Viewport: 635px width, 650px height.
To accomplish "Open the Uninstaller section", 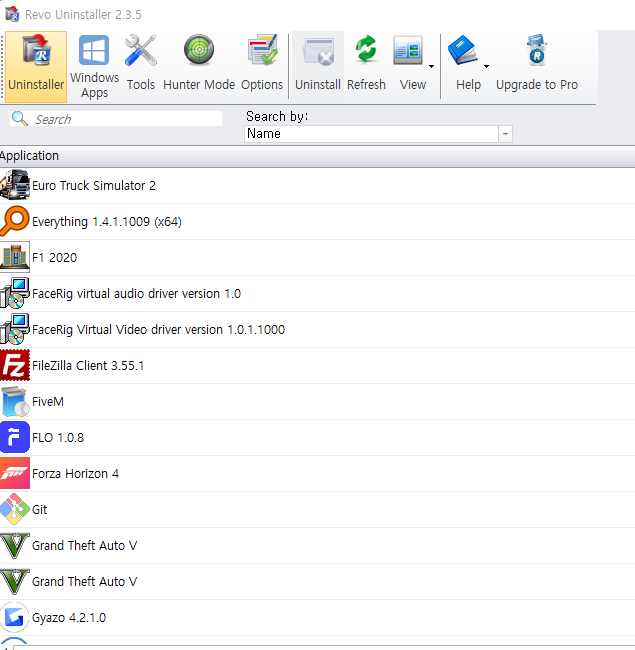I will [36, 66].
